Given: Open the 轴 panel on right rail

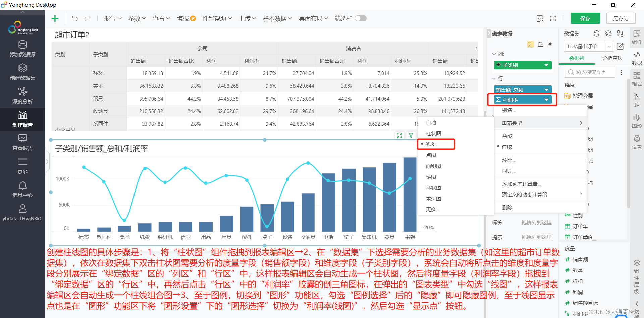Looking at the screenshot, I should tap(637, 100).
